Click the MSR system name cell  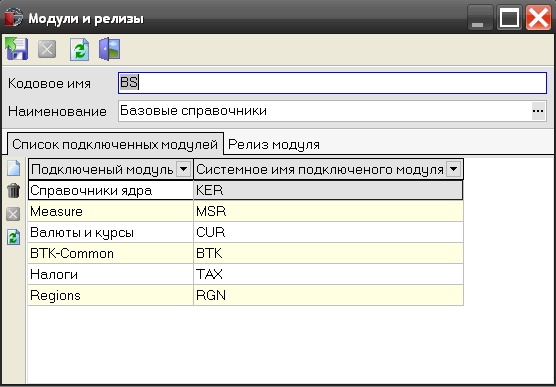(328, 211)
